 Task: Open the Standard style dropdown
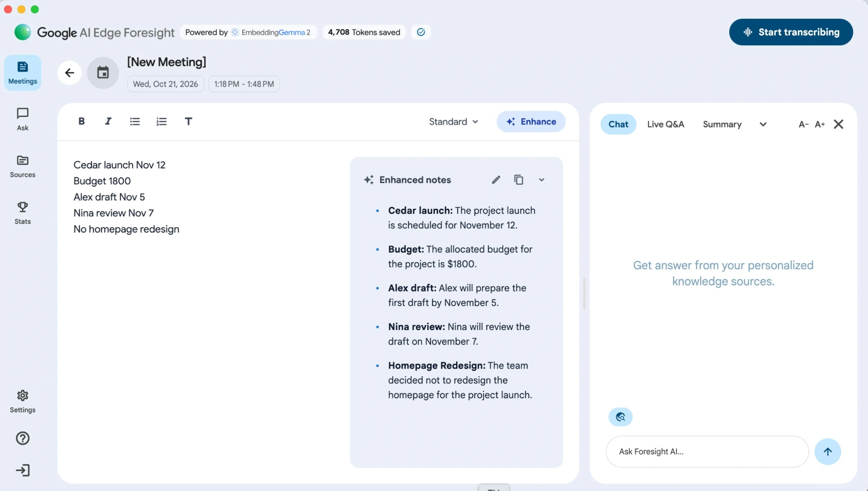[453, 122]
